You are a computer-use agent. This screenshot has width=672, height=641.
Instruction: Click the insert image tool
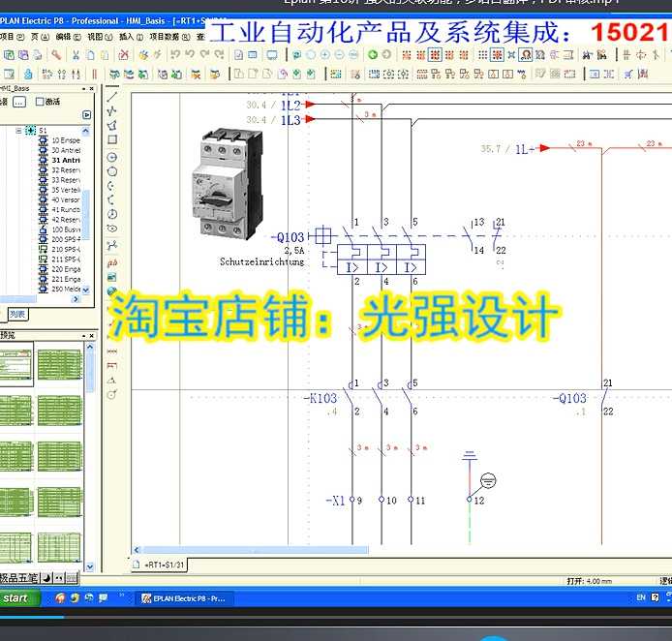point(112,276)
